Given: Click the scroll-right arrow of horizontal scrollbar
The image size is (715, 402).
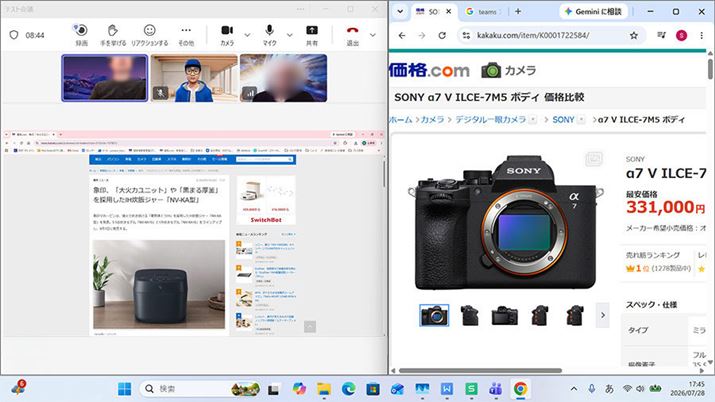Looking at the screenshot, I should tap(702, 371).
